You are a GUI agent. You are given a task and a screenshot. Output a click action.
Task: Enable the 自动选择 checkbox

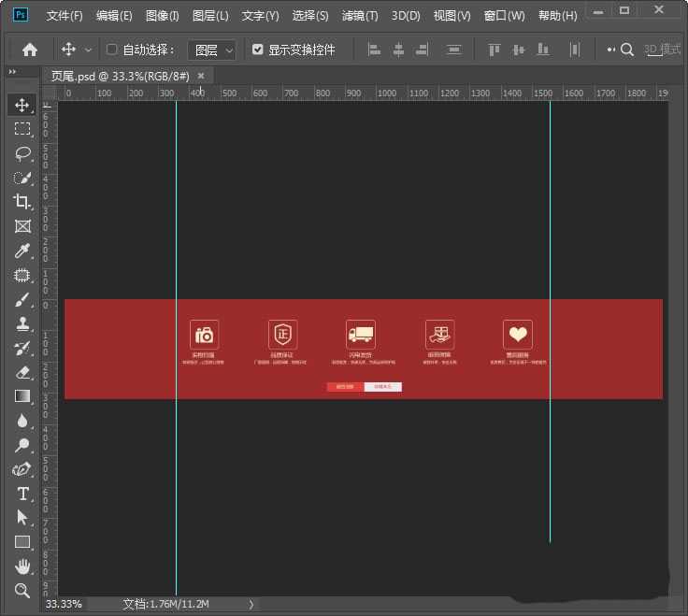coord(112,50)
